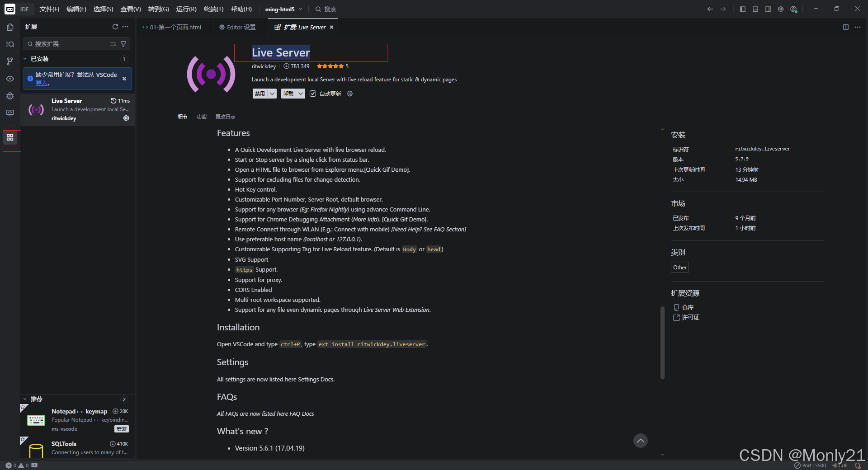This screenshot has height=470, width=868.
Task: Refresh the extensions list
Action: click(115, 27)
